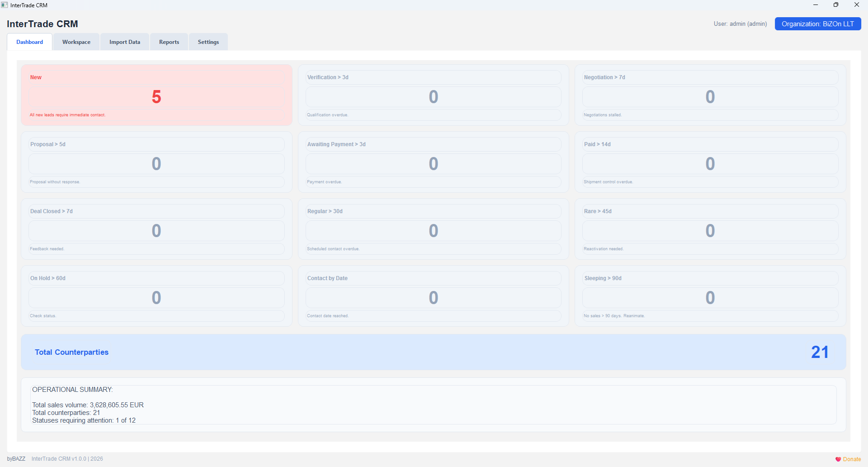Viewport: 868px width, 467px height.
Task: Click the count in Negotiation > 7d card
Action: point(710,97)
